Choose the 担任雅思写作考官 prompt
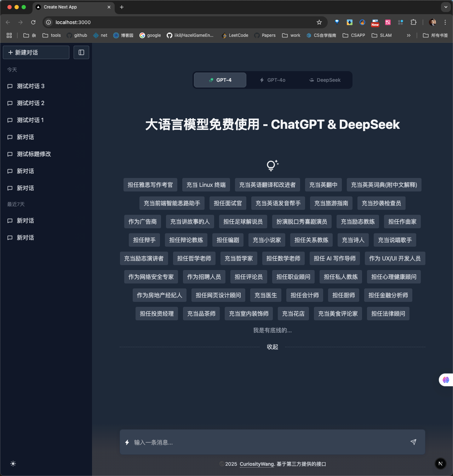Screen dimensions: 453x476 pos(150,185)
